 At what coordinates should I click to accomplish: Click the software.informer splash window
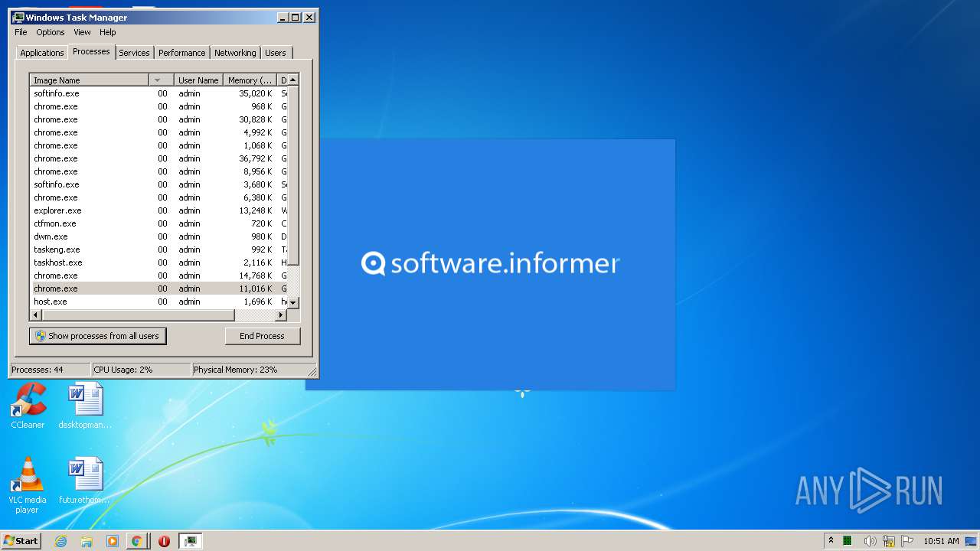click(x=490, y=264)
